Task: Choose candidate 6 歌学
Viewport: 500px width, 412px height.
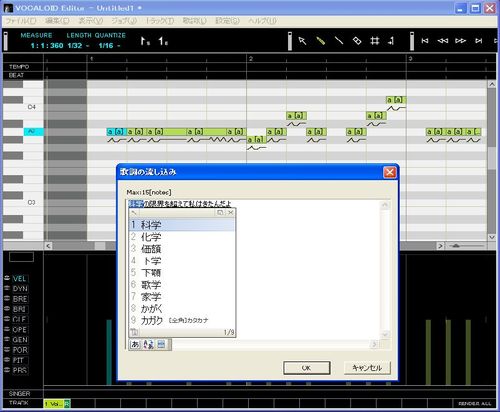Action: coord(182,285)
